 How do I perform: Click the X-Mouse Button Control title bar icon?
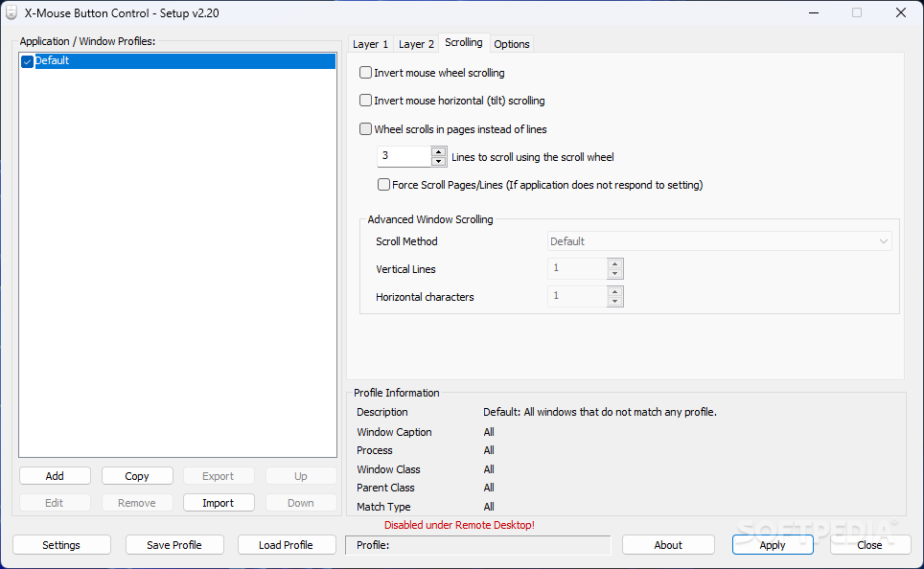(12, 13)
